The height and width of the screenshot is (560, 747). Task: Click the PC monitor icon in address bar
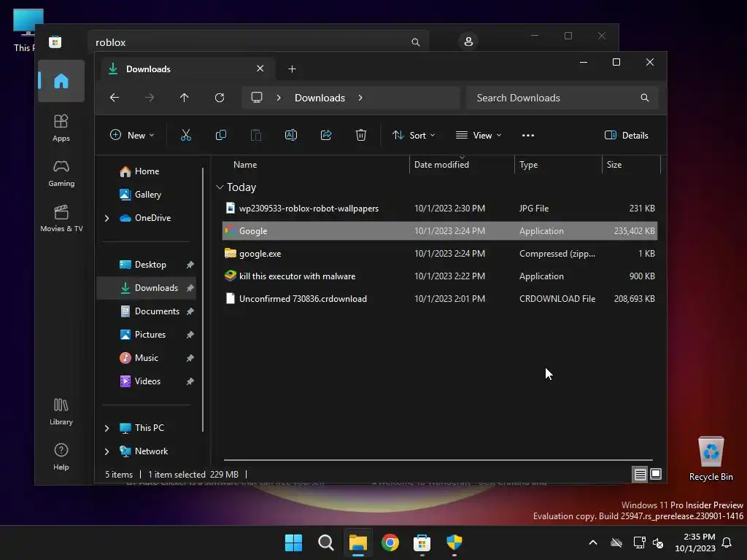257,98
